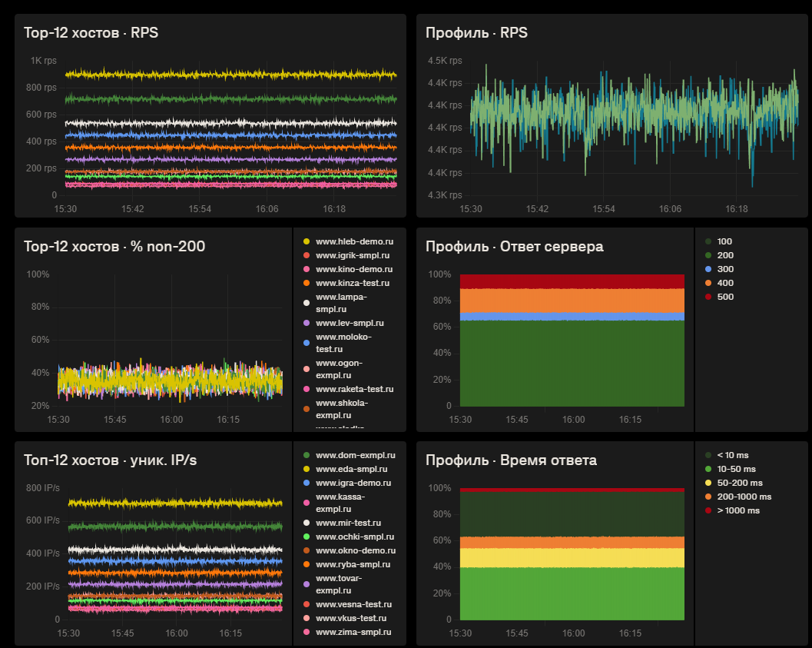This screenshot has width=812, height=648.
Task: Open the "Профиль · RPS" panel title
Action: tap(476, 32)
